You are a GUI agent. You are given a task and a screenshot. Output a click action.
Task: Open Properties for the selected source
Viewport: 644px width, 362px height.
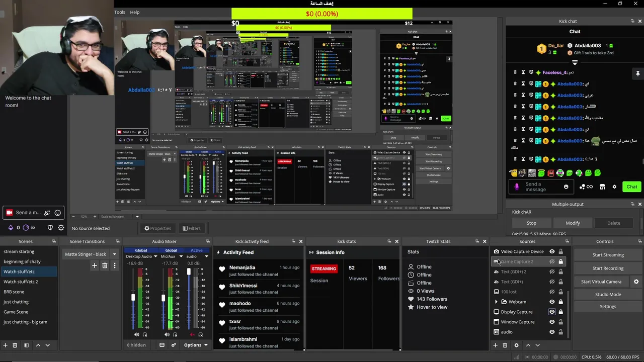(157, 228)
